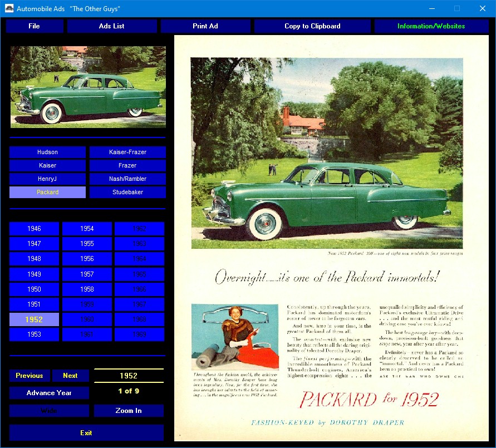Choose the 1951 year button
Screen dimensions: 496x448
pos(34,304)
